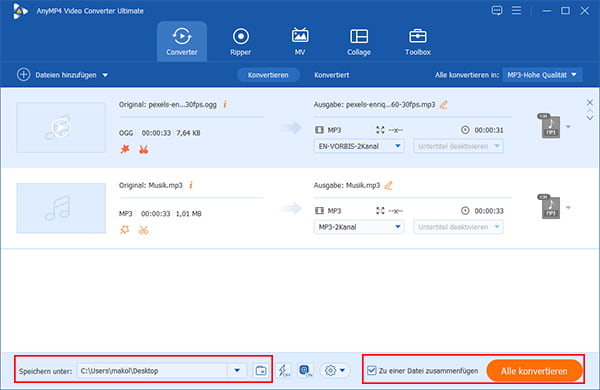Rename the Musik.mp3 output file

click(388, 186)
